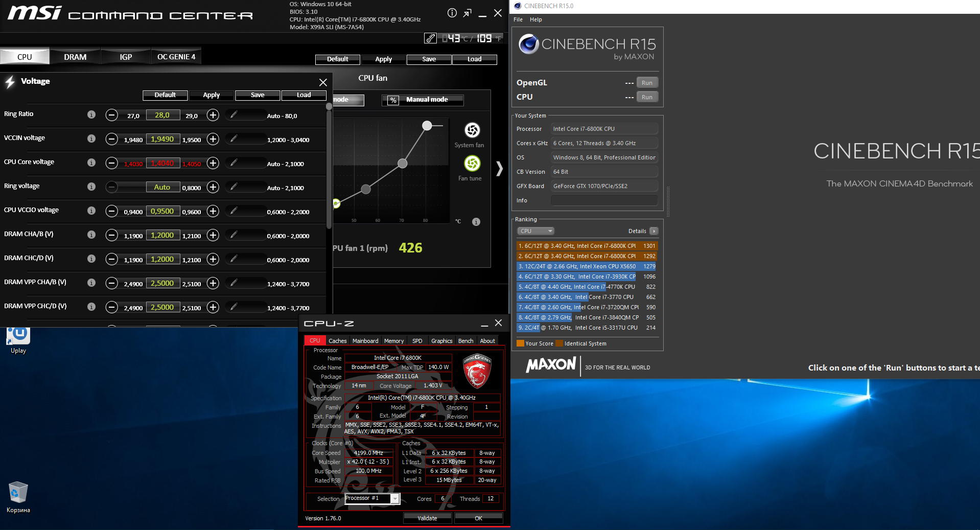
Task: Click the pencil edit icon for Ring Ratio
Action: tap(234, 115)
